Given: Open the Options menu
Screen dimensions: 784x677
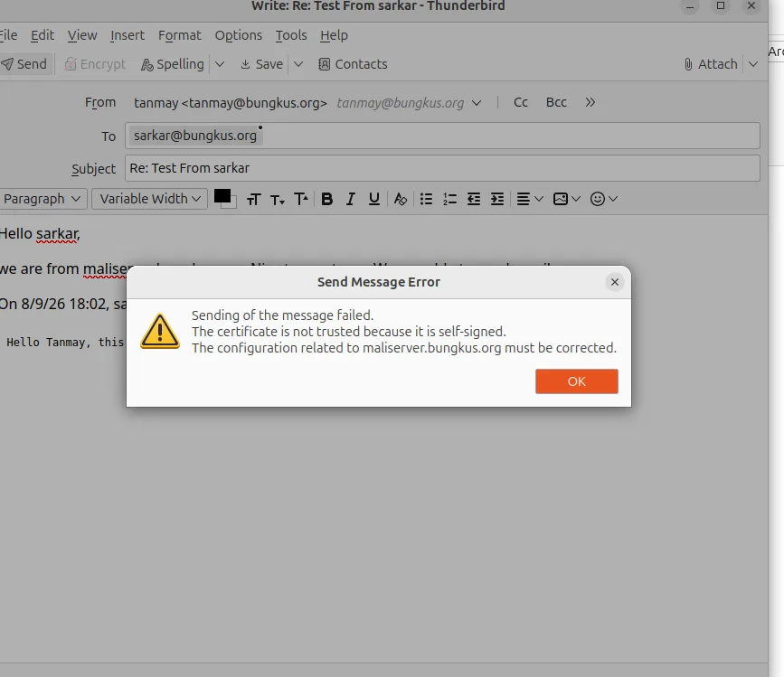Looking at the screenshot, I should click(x=239, y=35).
